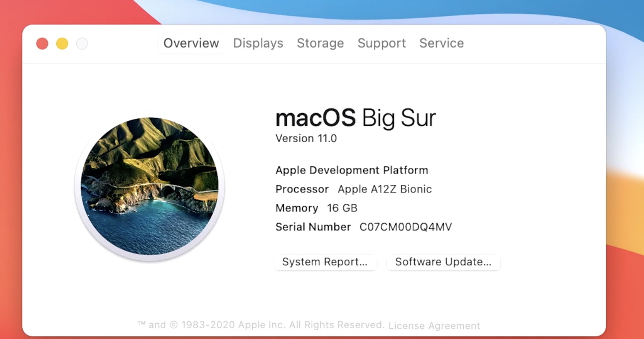Close the About This Mac window
This screenshot has height=339, width=644.
42,43
